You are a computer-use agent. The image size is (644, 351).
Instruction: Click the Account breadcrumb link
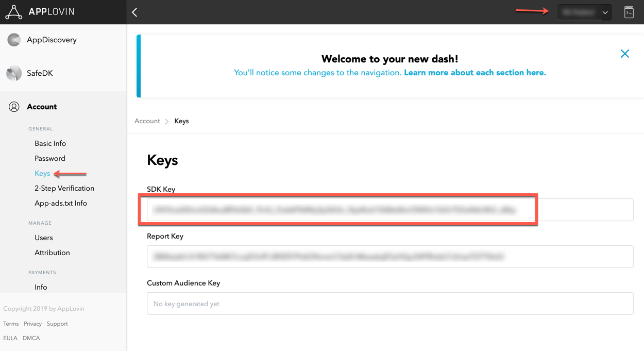[x=147, y=121]
